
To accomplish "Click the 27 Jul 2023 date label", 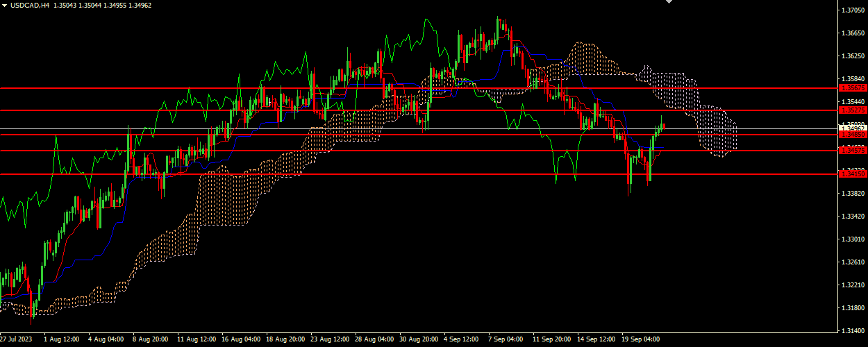I will 17,340.
